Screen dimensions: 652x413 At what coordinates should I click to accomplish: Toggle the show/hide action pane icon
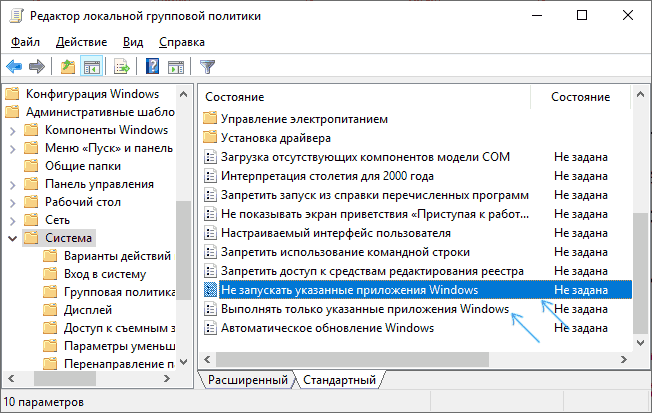[176, 67]
